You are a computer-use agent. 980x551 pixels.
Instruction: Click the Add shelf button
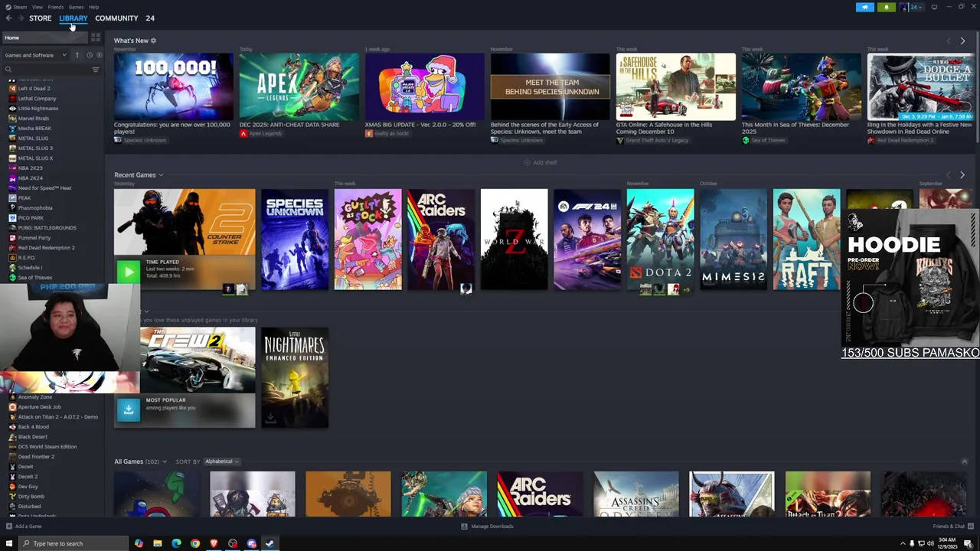[x=540, y=162]
